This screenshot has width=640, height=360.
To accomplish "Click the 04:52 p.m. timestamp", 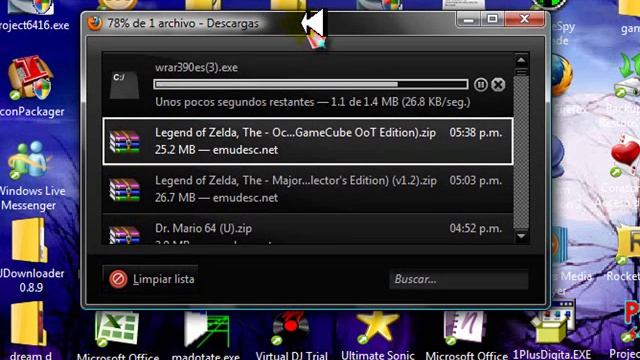I will pyautogui.click(x=476, y=228).
